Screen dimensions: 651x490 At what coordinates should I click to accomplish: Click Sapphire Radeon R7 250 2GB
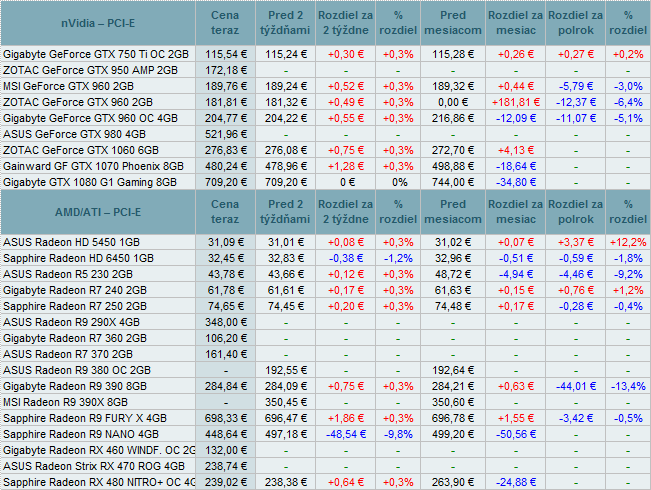pos(75,306)
